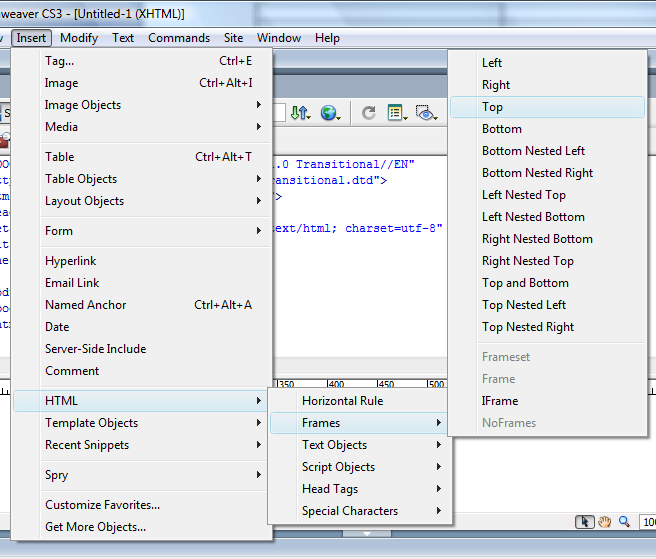Click the File Management icon in the toolbar
The width and height of the screenshot is (656, 559).
click(x=300, y=113)
